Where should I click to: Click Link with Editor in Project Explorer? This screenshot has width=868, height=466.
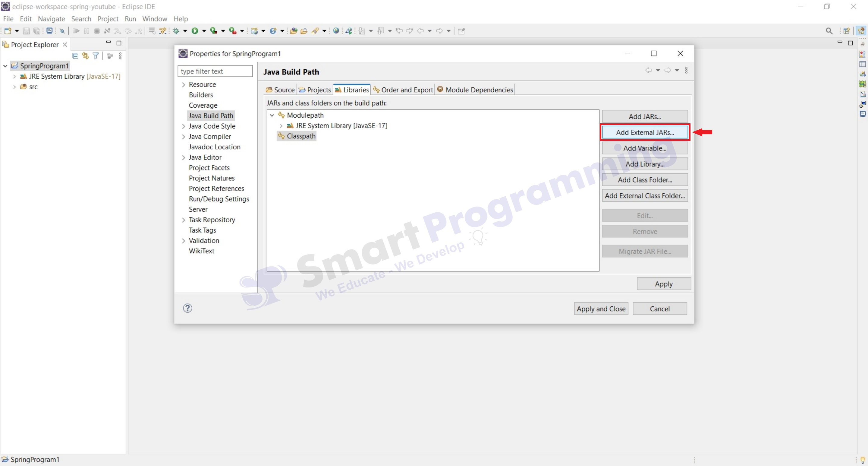85,55
